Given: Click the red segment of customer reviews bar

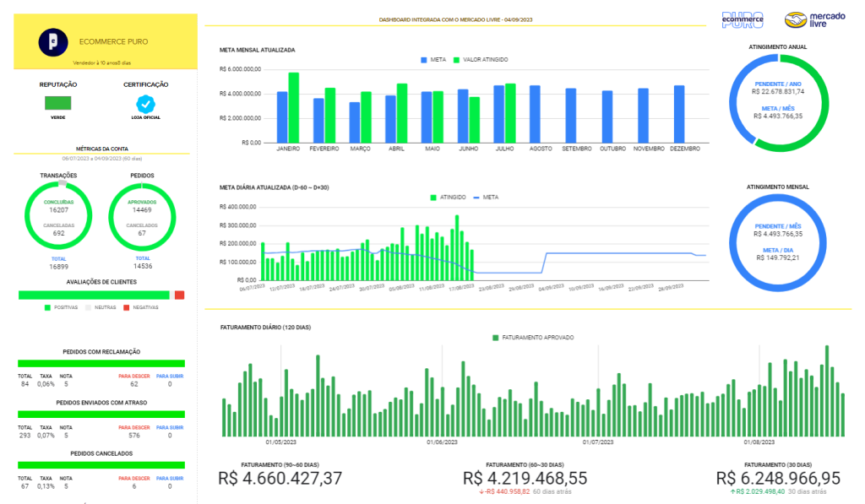Looking at the screenshot, I should (x=179, y=295).
